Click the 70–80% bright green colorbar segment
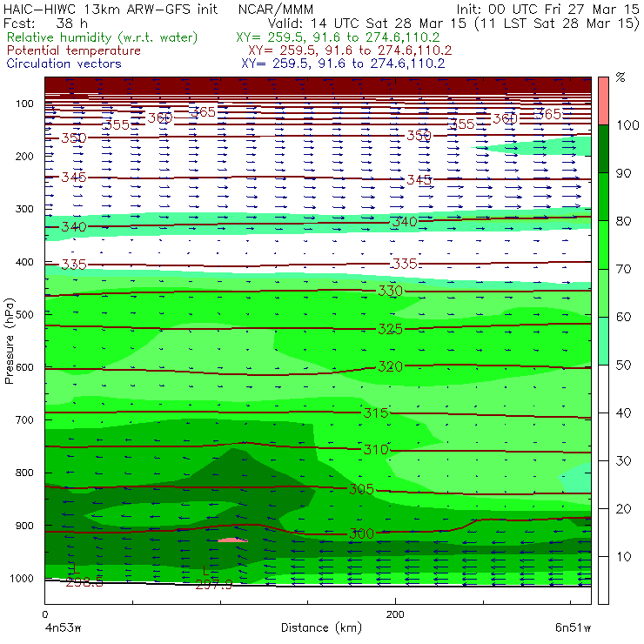644x644 pixels. (x=603, y=245)
